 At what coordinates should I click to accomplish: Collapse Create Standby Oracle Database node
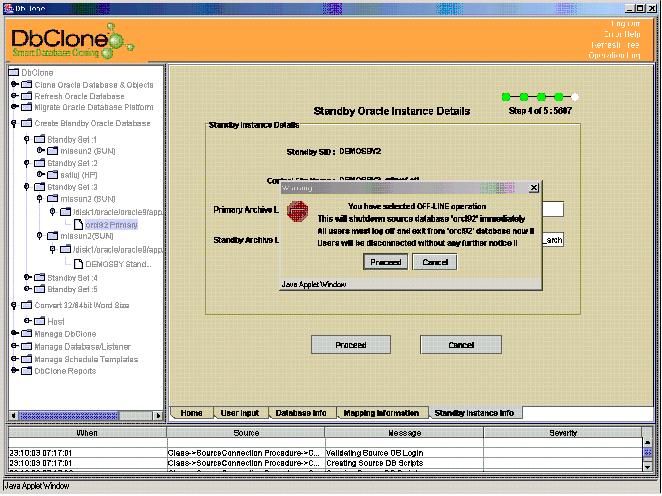click(x=14, y=123)
